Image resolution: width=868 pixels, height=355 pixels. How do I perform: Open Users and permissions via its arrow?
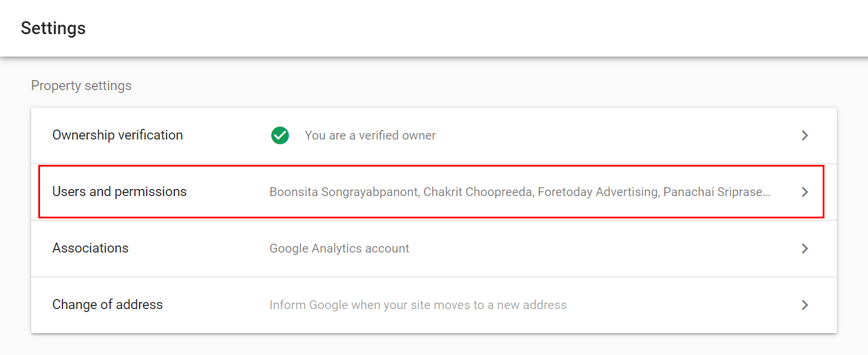(x=804, y=192)
